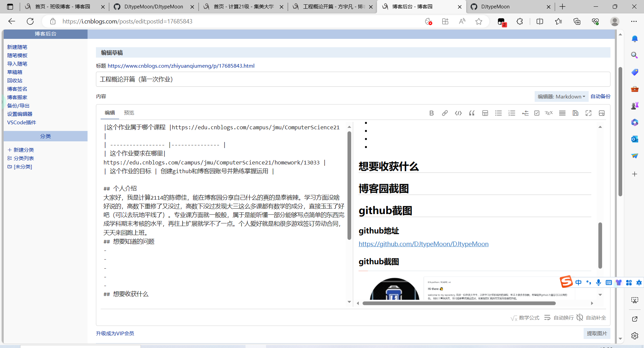Toggle Sogou punctuation mode
Image resolution: width=644 pixels, height=348 pixels.
click(589, 282)
